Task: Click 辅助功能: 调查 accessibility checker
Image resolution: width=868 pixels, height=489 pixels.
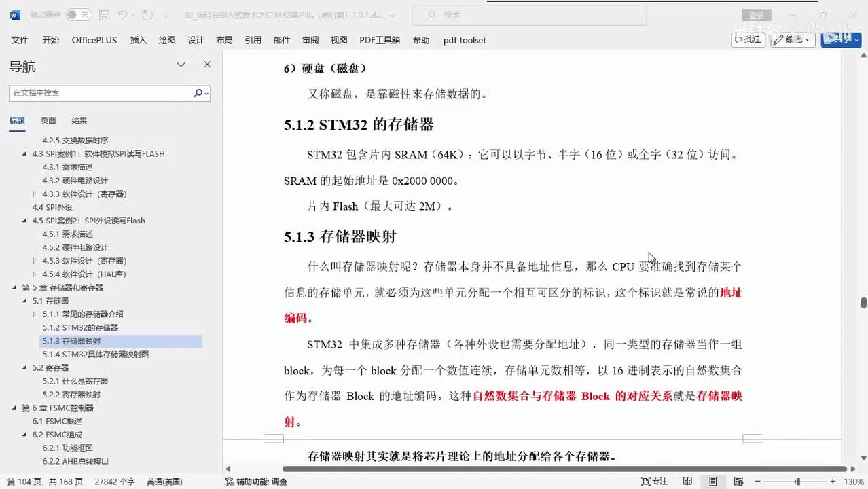Action: tap(256, 482)
